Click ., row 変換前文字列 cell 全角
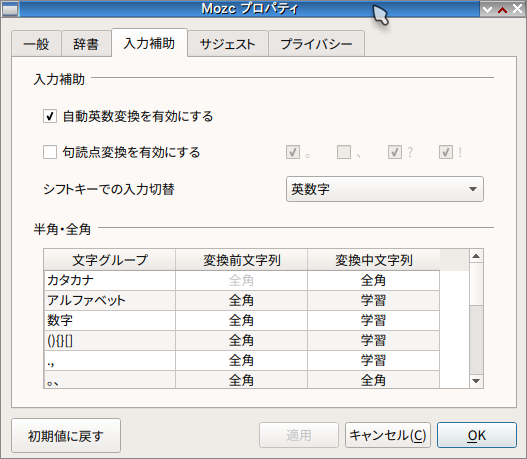The image size is (527, 459). click(241, 361)
